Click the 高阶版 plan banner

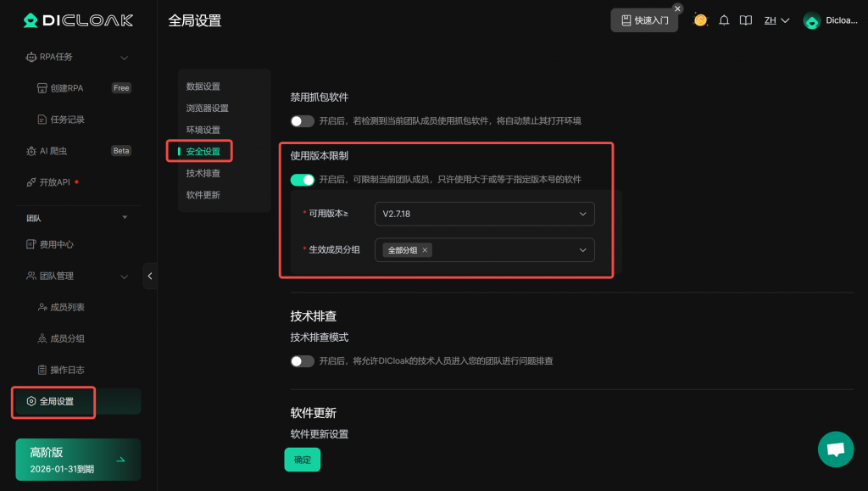(78, 460)
